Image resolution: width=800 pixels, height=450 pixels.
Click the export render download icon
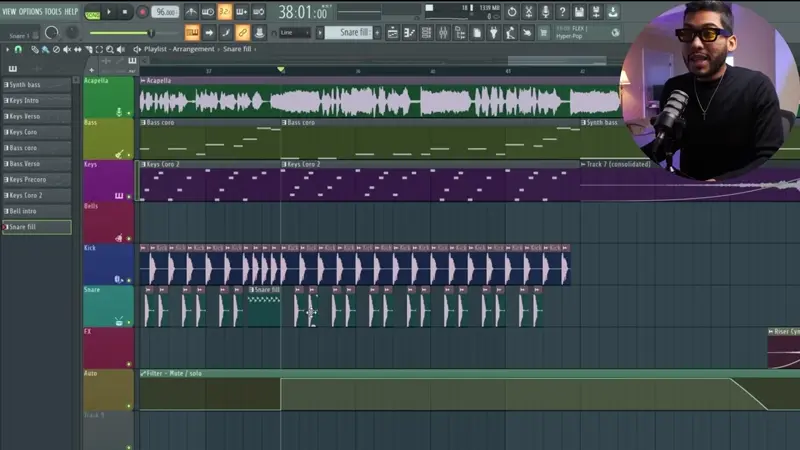coord(613,11)
